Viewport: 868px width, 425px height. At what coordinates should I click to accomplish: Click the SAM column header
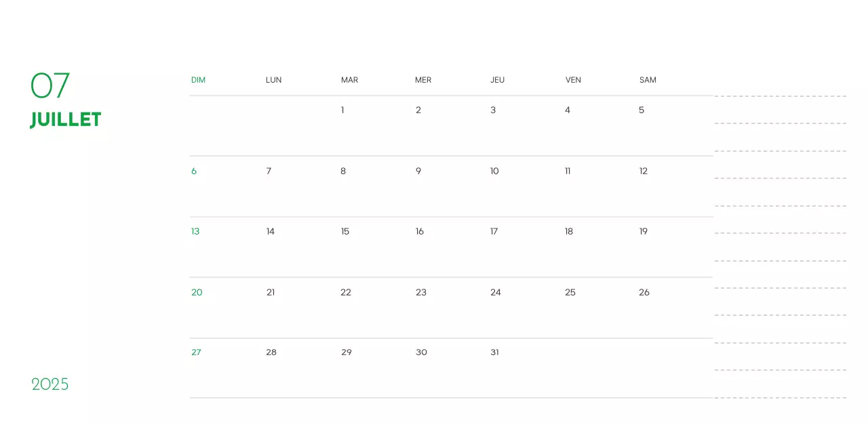click(648, 80)
